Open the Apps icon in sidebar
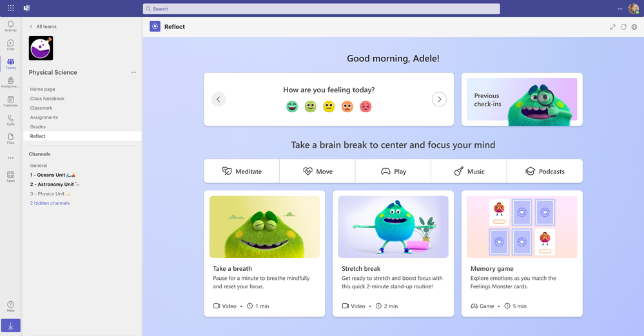 11,177
